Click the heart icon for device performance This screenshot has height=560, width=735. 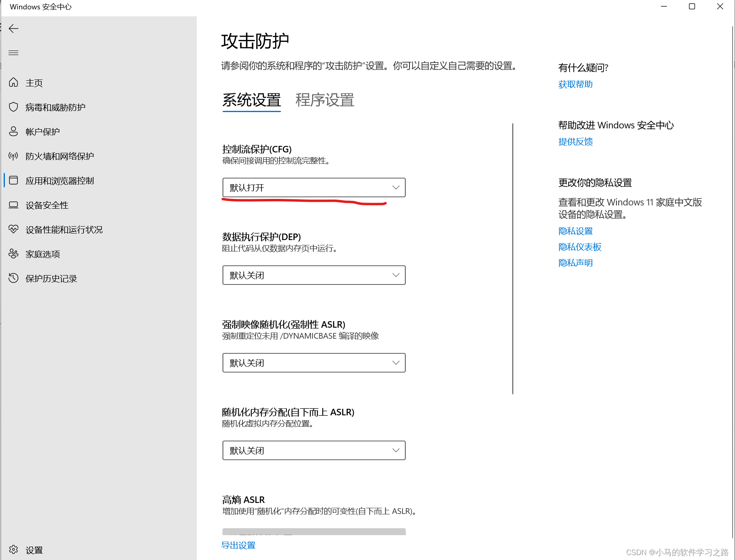[13, 229]
